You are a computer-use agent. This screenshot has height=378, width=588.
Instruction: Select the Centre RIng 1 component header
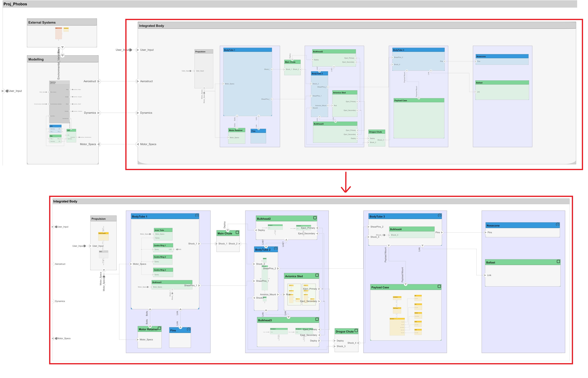(x=163, y=245)
